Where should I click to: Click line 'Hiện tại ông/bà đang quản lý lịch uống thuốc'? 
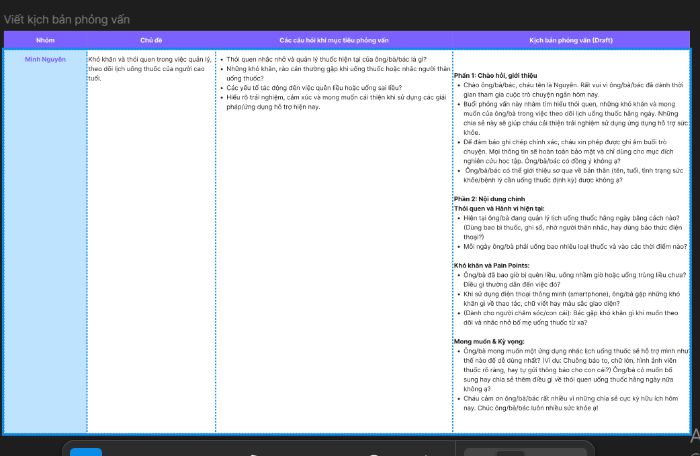pos(573,227)
